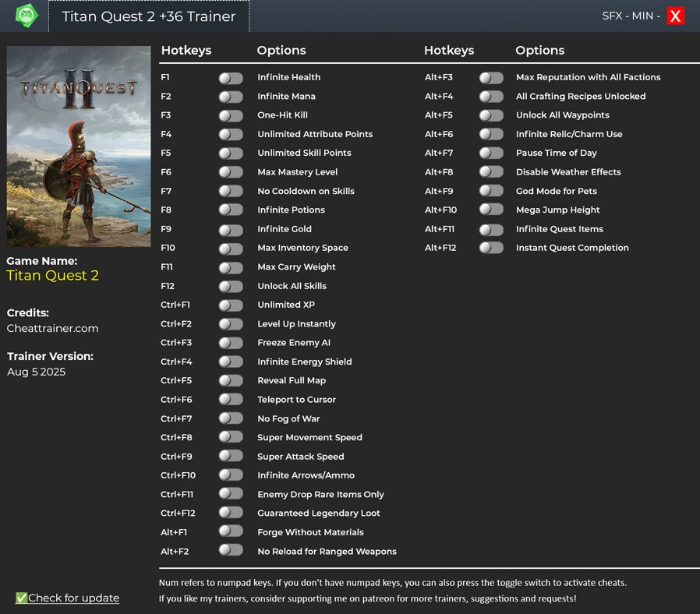This screenshot has height=614, width=700.
Task: Toggle One-Hit Kill cheat
Action: (231, 116)
